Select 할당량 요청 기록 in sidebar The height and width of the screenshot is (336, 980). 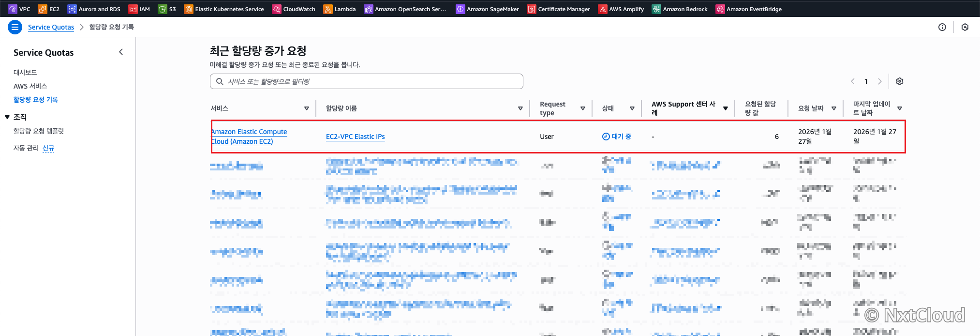tap(36, 99)
